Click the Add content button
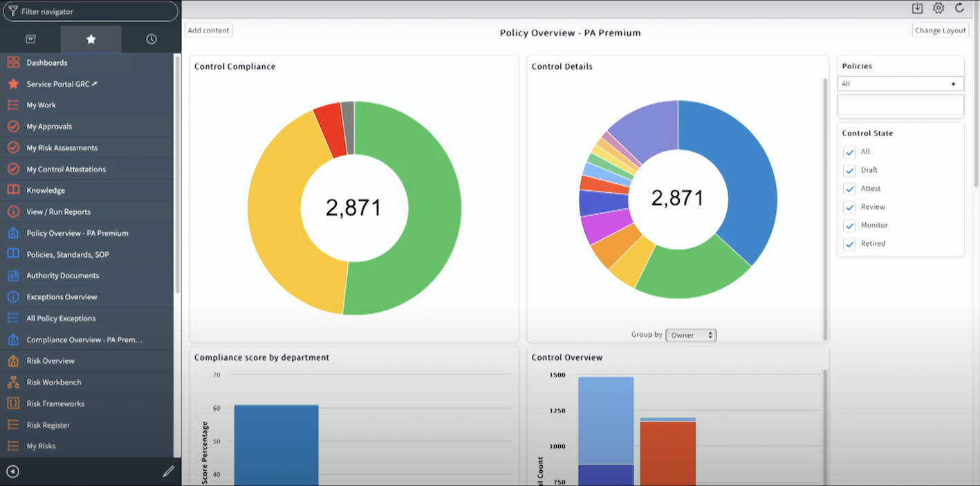This screenshot has width=980, height=486. click(209, 30)
